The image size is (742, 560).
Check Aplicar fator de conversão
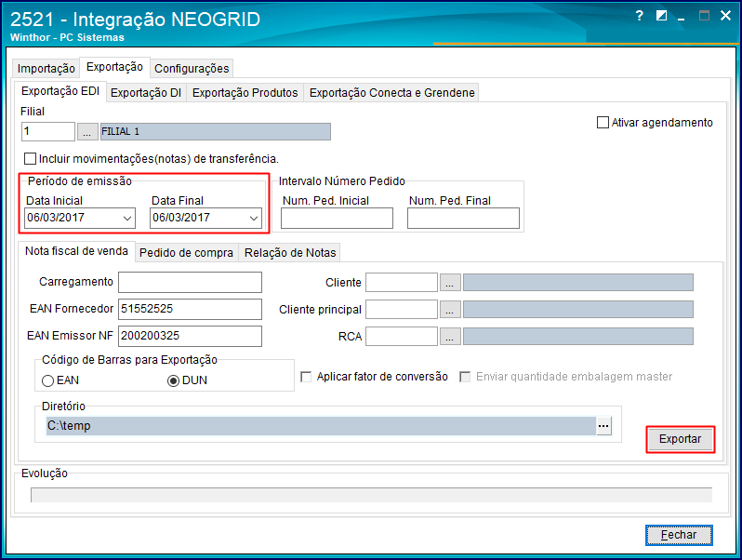click(x=306, y=377)
